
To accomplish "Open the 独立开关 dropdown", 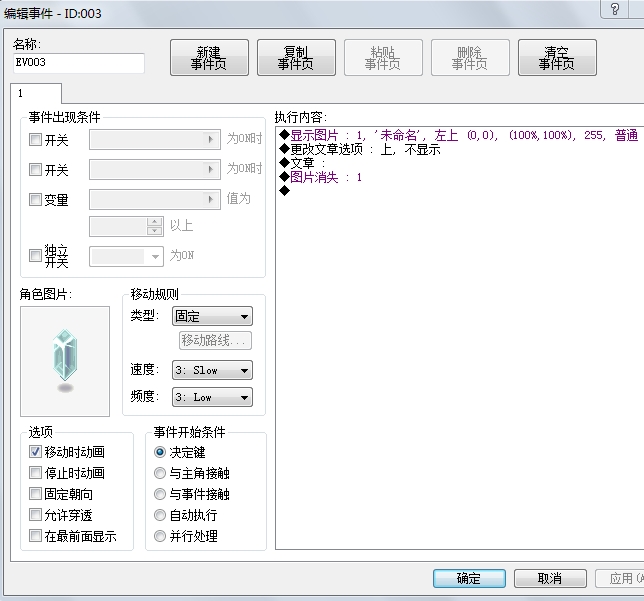I will point(126,256).
